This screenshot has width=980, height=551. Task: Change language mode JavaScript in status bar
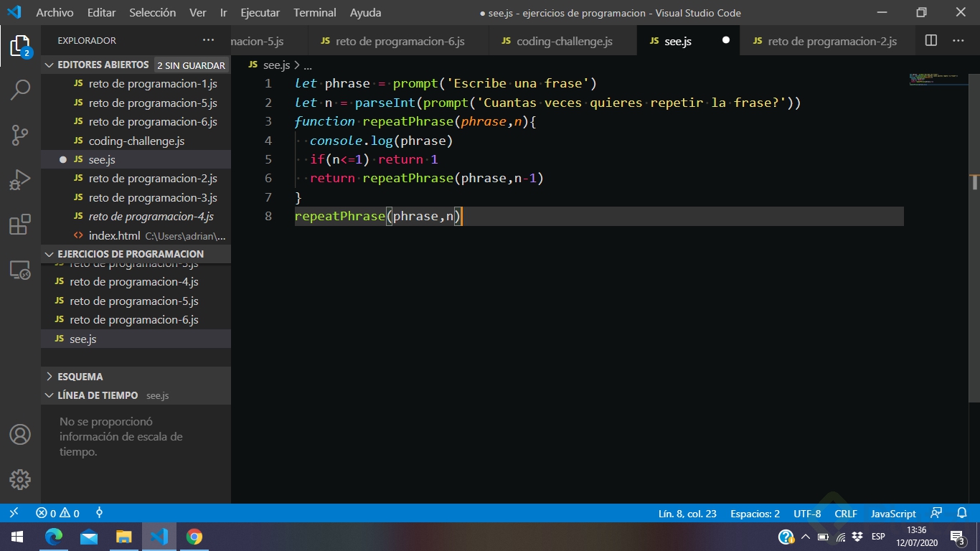point(893,514)
